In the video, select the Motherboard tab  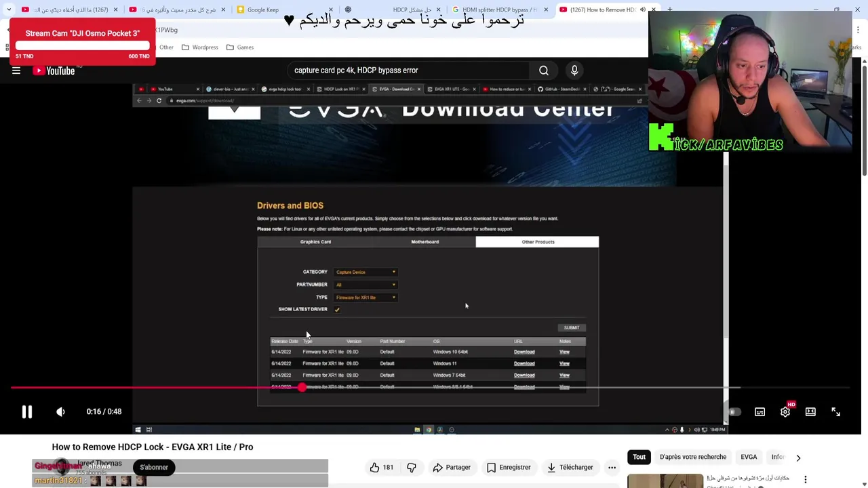[425, 242]
